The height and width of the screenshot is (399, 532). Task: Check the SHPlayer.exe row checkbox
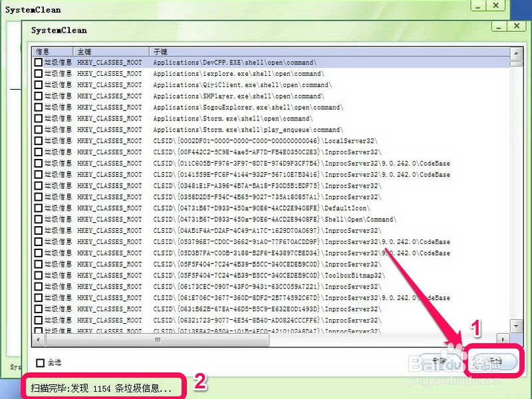click(x=39, y=96)
